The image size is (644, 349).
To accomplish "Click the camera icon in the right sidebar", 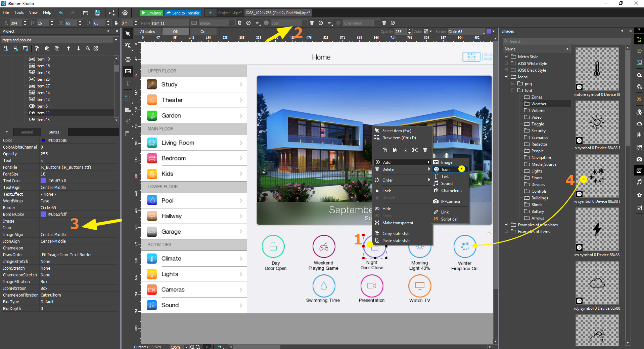I will coord(639,159).
